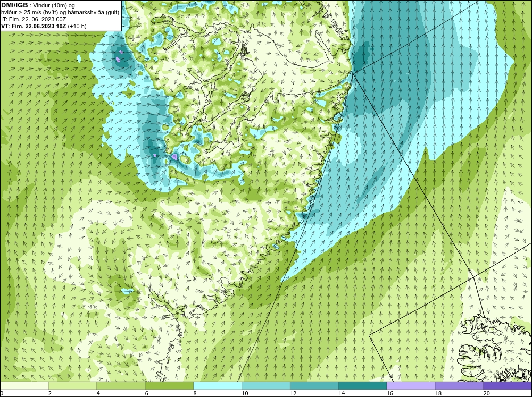Image resolution: width=532 pixels, height=397 pixels.
Task: Click the '12' label on the color scale
Action: [x=293, y=393]
